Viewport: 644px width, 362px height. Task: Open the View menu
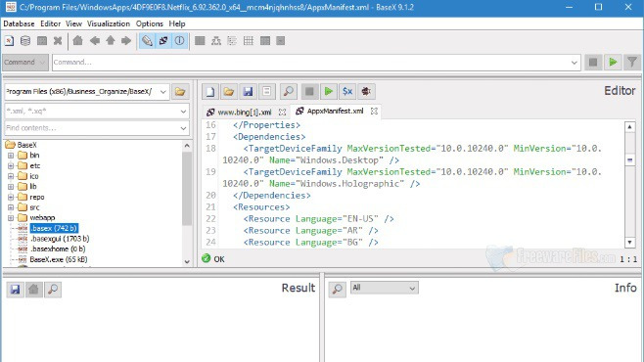click(74, 23)
